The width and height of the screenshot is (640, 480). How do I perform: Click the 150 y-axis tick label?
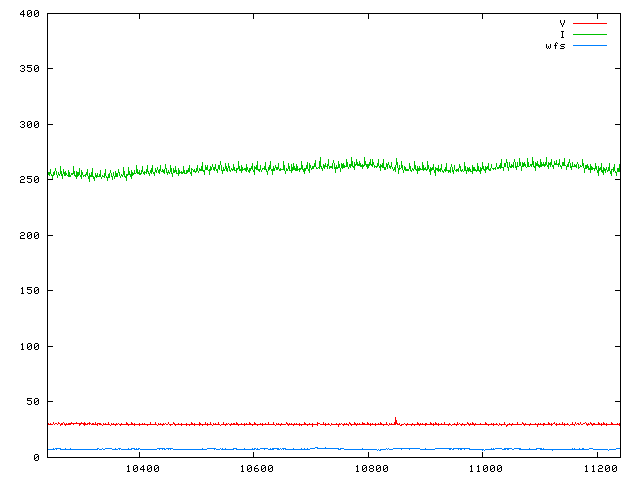click(28, 291)
